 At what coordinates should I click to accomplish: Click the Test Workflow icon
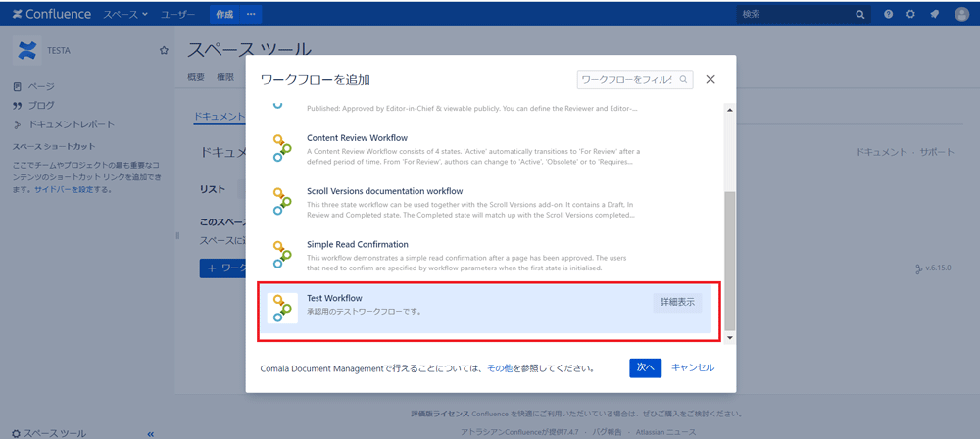tap(282, 309)
